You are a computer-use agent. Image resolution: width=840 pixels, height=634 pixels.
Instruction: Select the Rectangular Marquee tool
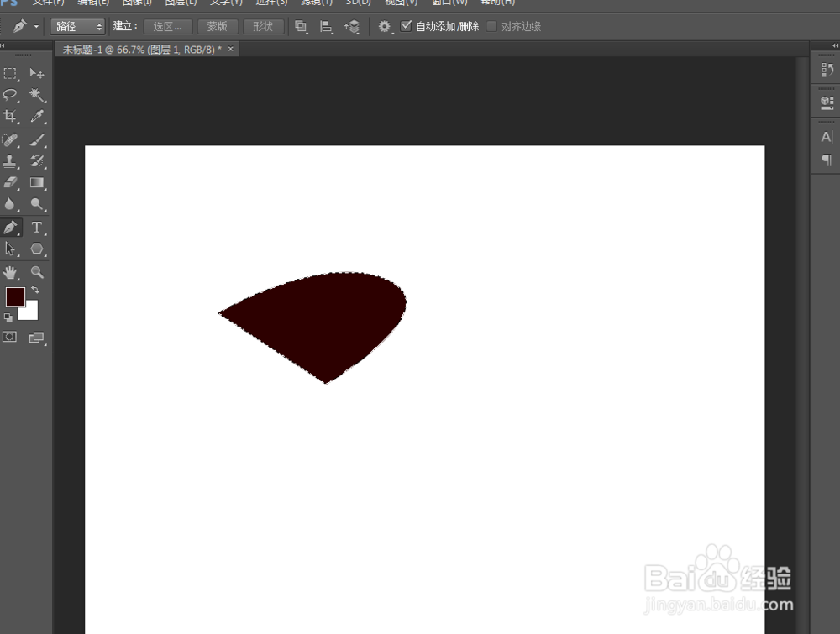click(10, 73)
